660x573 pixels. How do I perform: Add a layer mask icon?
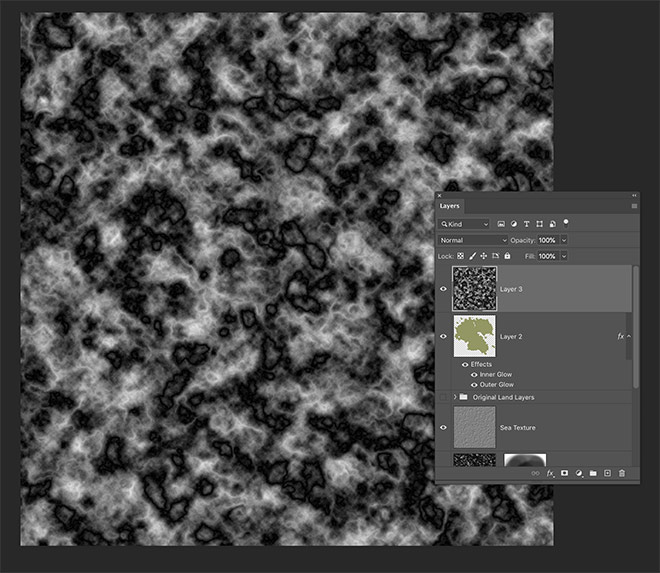coord(564,472)
